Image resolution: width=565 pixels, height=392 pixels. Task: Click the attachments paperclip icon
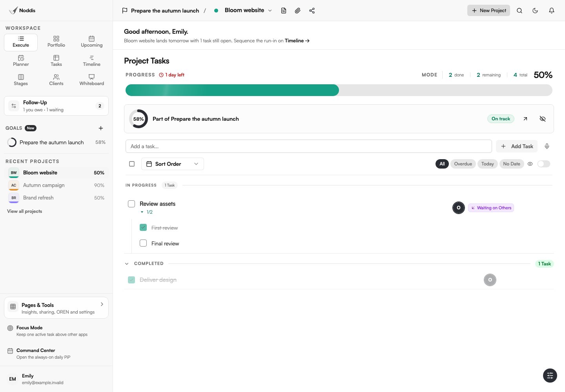(298, 11)
